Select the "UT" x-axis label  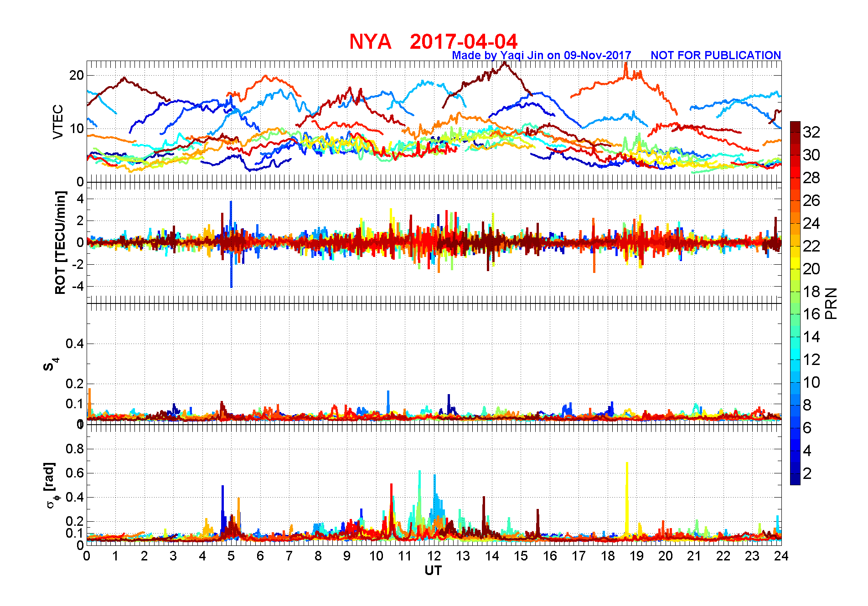[433, 571]
